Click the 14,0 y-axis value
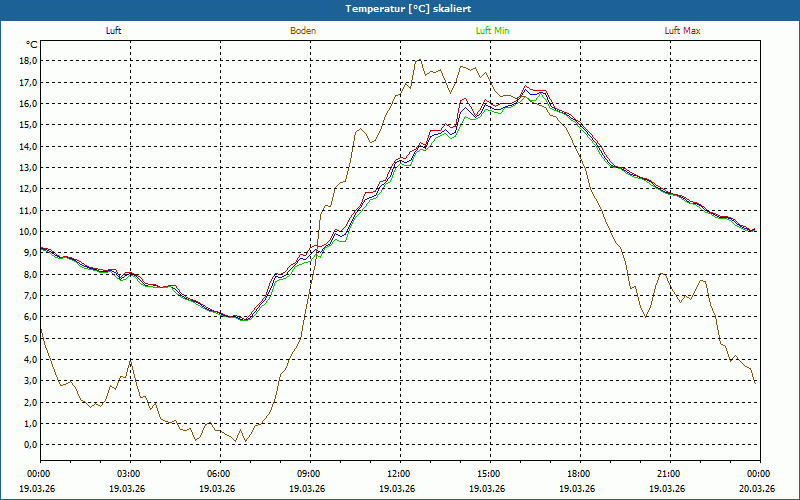 (x=29, y=146)
